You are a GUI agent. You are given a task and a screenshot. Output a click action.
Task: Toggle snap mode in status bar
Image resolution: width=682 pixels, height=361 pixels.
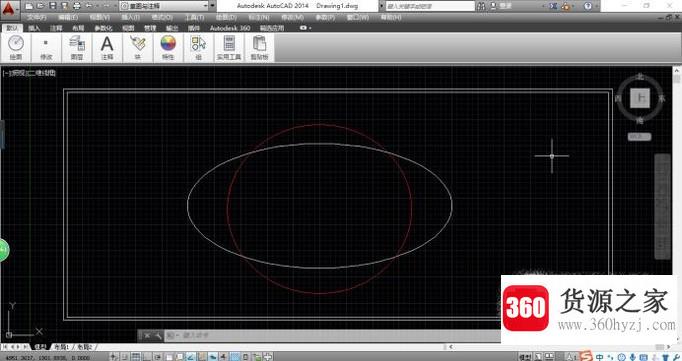tap(124, 357)
